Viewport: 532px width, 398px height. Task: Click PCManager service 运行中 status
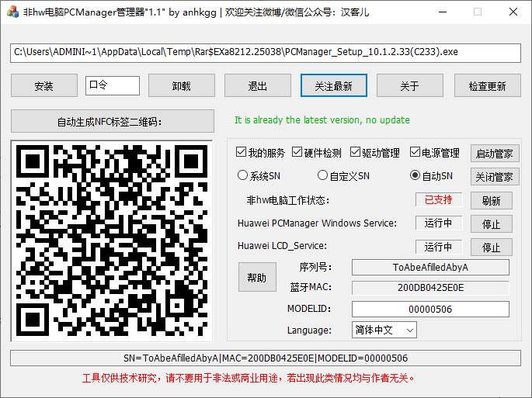(439, 223)
